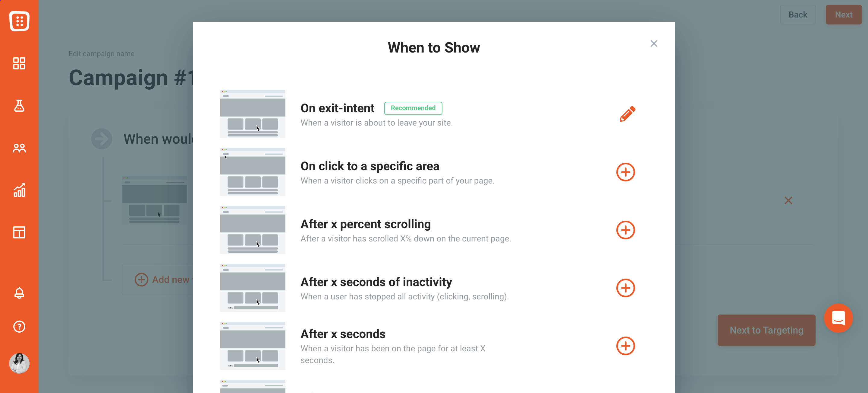Open the help question mark icon

tap(19, 327)
